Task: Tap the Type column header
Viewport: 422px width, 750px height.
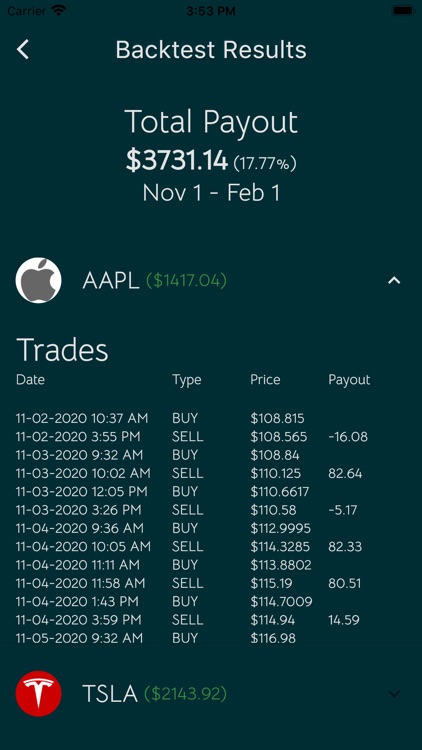Action: pos(187,381)
